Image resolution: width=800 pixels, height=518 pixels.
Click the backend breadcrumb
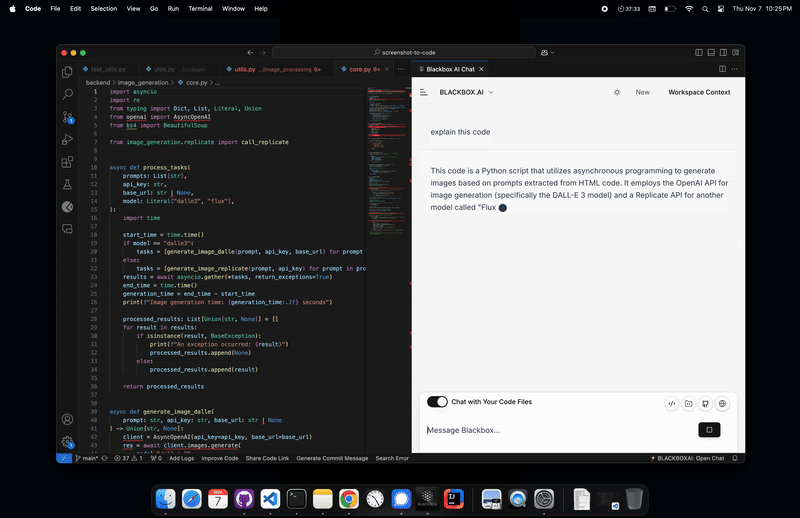97,83
